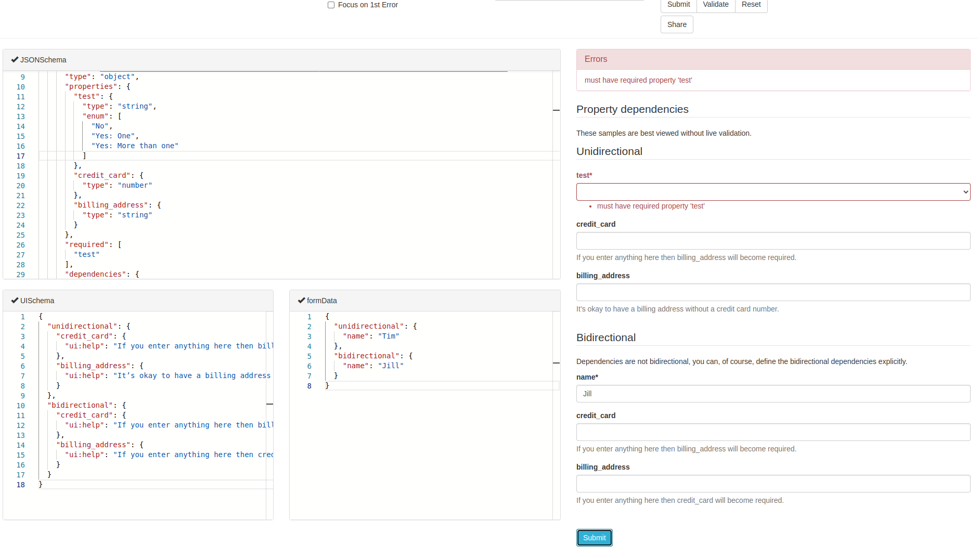Viewport: 980px width, 558px height.
Task: Click the error message about required property test
Action: (638, 80)
